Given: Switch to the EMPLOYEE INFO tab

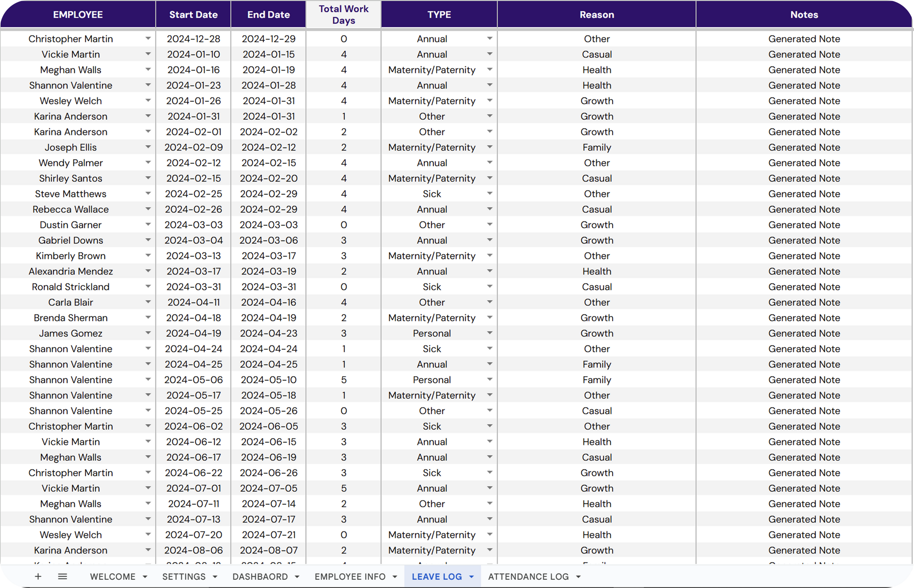Looking at the screenshot, I should 350,576.
